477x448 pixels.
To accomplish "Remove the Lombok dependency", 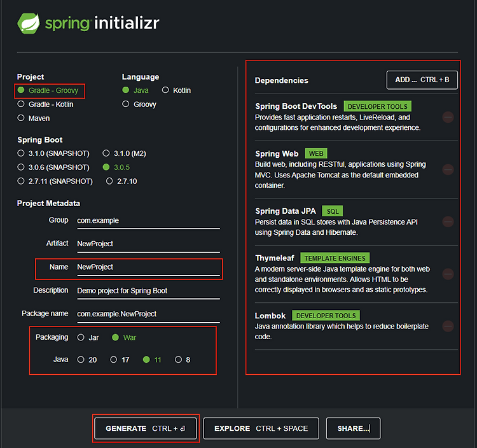I will 448,326.
